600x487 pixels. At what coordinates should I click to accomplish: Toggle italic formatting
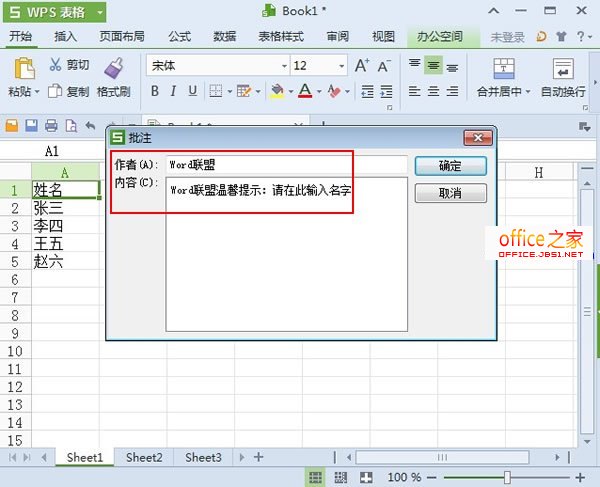[173, 91]
